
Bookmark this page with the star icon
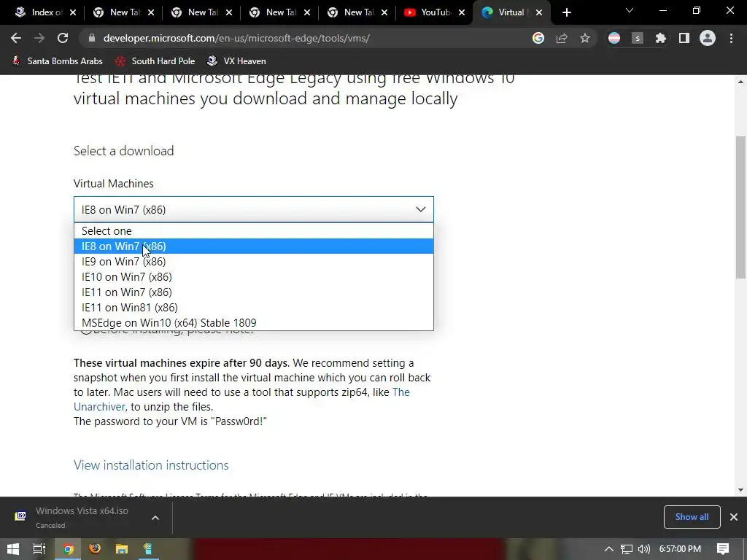click(x=585, y=38)
